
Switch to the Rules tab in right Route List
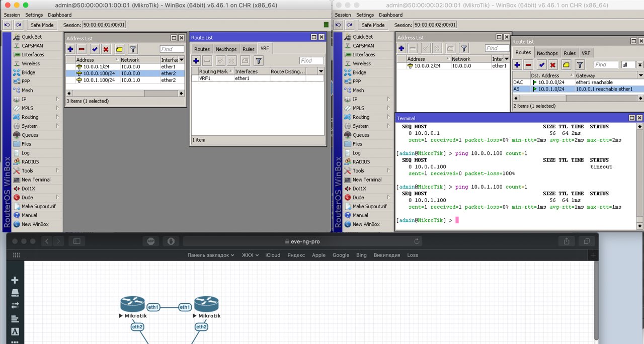(x=570, y=53)
